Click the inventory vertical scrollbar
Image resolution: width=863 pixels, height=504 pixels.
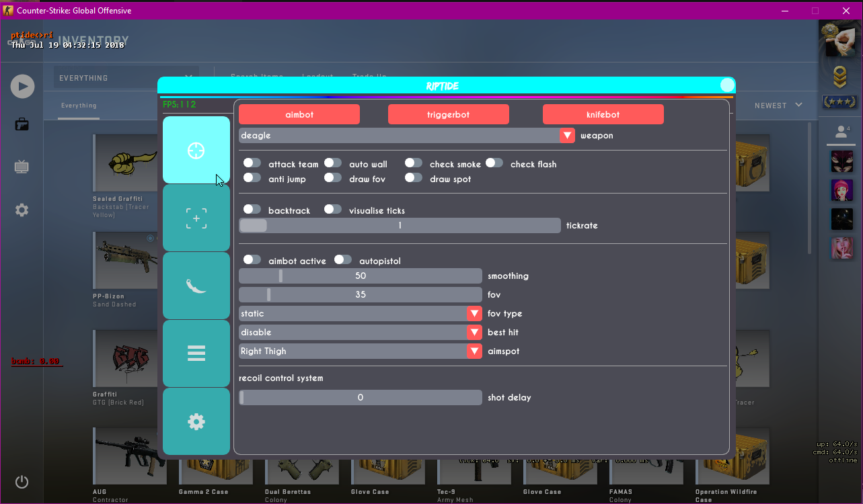coord(809,188)
